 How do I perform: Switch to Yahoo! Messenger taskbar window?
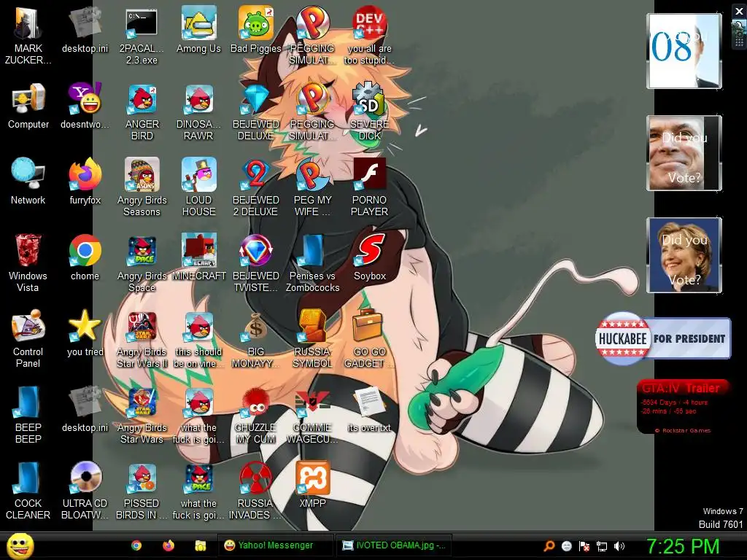pyautogui.click(x=275, y=545)
